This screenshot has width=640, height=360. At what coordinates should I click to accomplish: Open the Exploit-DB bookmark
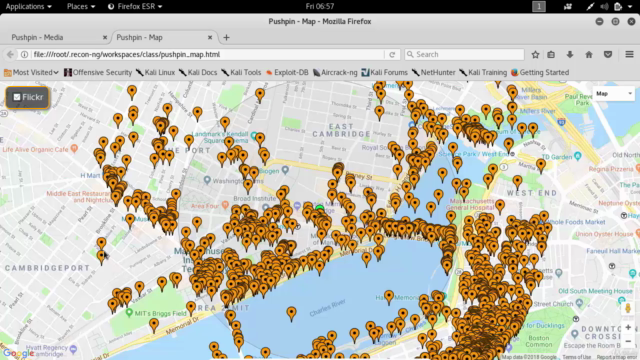pyautogui.click(x=287, y=72)
